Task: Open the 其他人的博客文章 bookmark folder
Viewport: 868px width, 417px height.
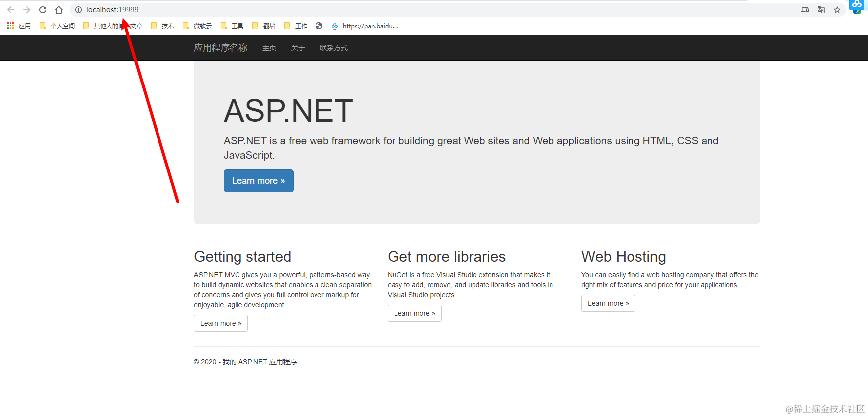Action: [113, 26]
